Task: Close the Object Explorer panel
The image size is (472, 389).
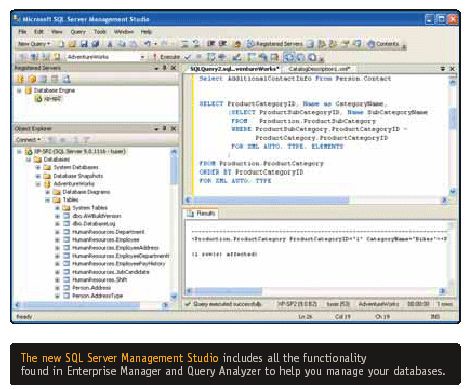Action: click(173, 128)
